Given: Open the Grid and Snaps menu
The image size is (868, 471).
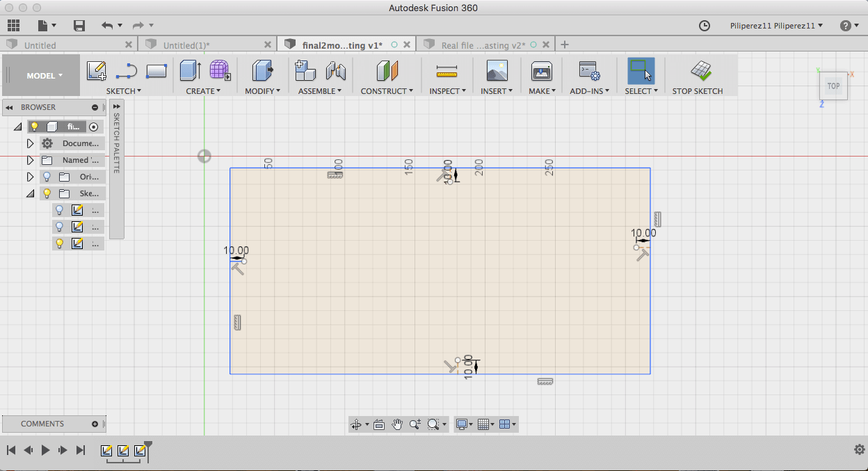Looking at the screenshot, I should pyautogui.click(x=486, y=424).
